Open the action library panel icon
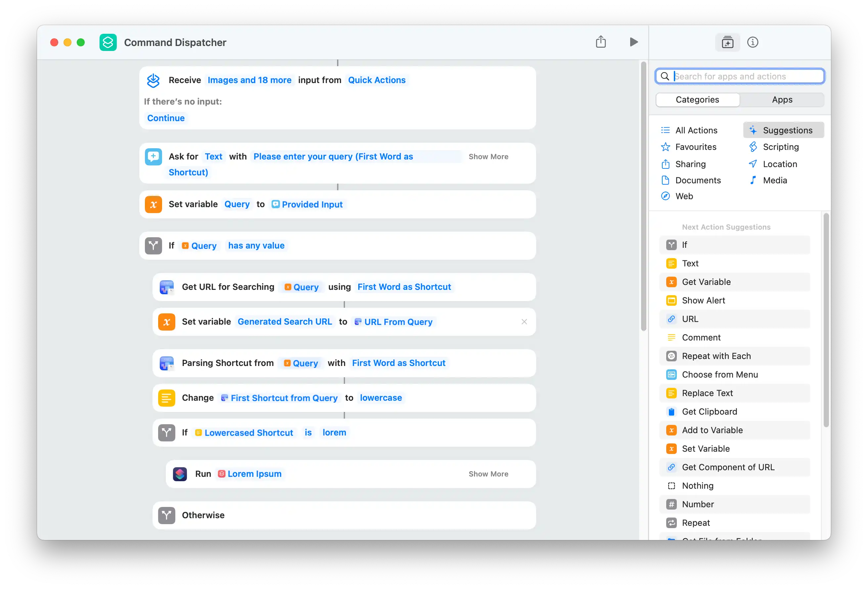 (x=727, y=42)
